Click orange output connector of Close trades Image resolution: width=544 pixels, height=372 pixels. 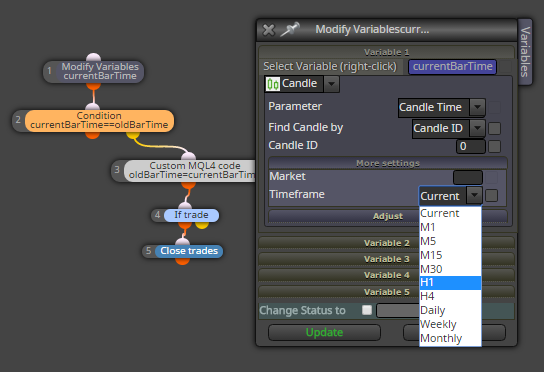coord(182,261)
